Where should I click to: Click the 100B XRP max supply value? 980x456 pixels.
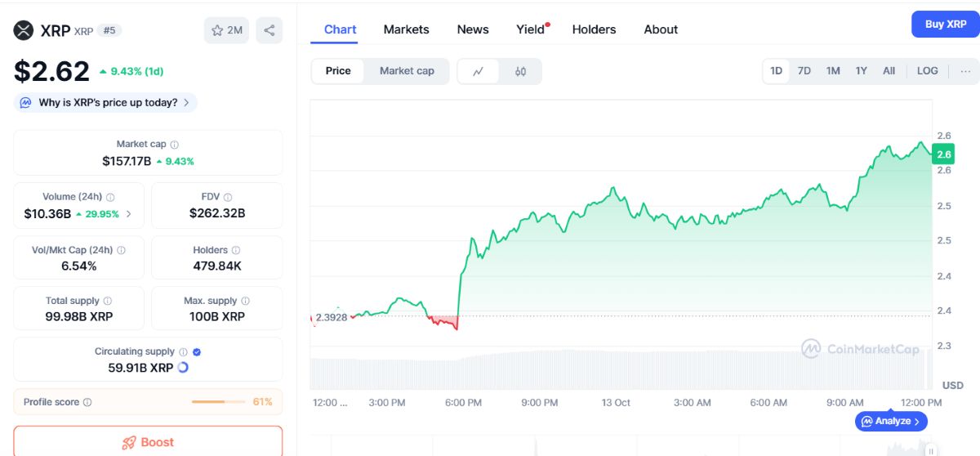click(217, 316)
